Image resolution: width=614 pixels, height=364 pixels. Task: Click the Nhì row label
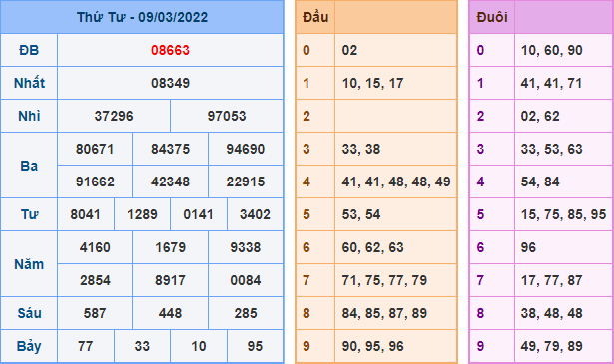(x=29, y=116)
